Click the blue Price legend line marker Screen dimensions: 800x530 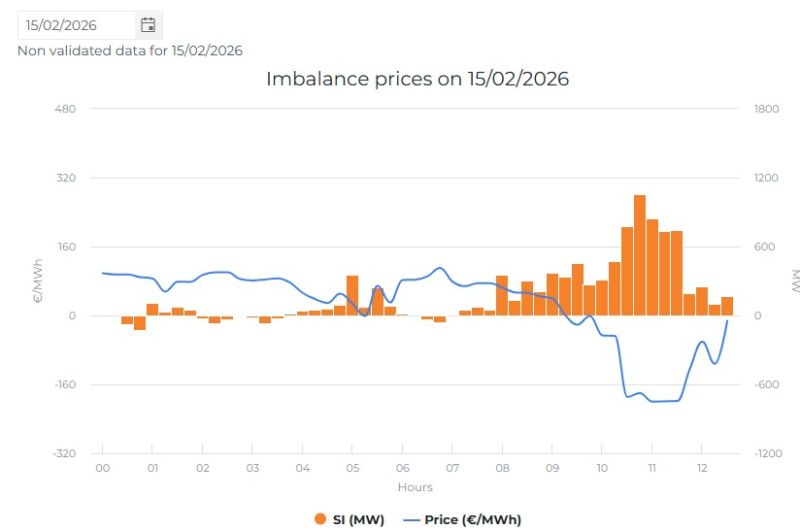(411, 520)
